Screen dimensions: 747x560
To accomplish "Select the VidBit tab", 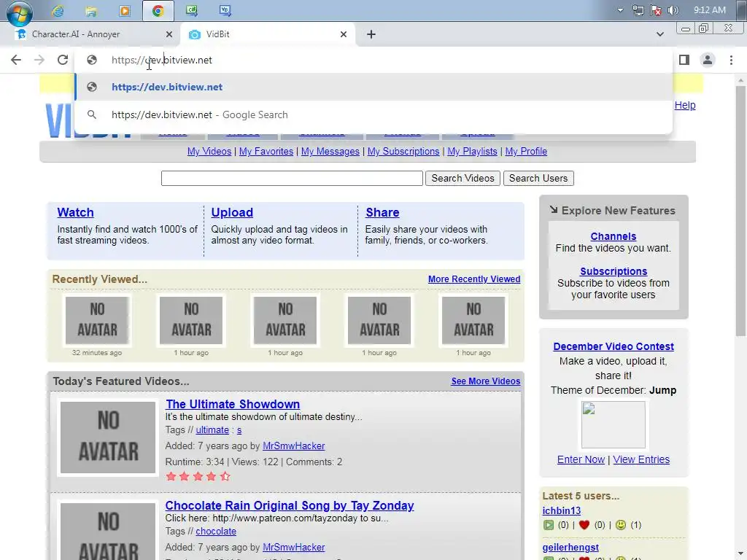I will [x=267, y=34].
